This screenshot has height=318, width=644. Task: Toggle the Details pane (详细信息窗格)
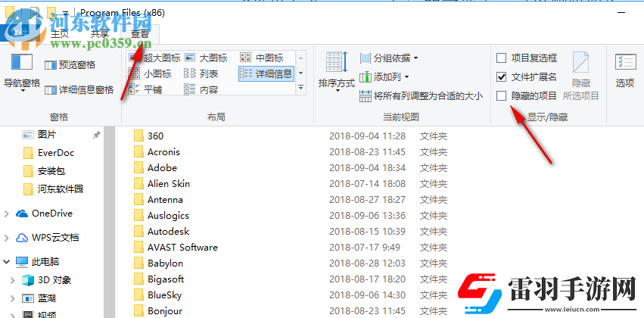tap(79, 90)
